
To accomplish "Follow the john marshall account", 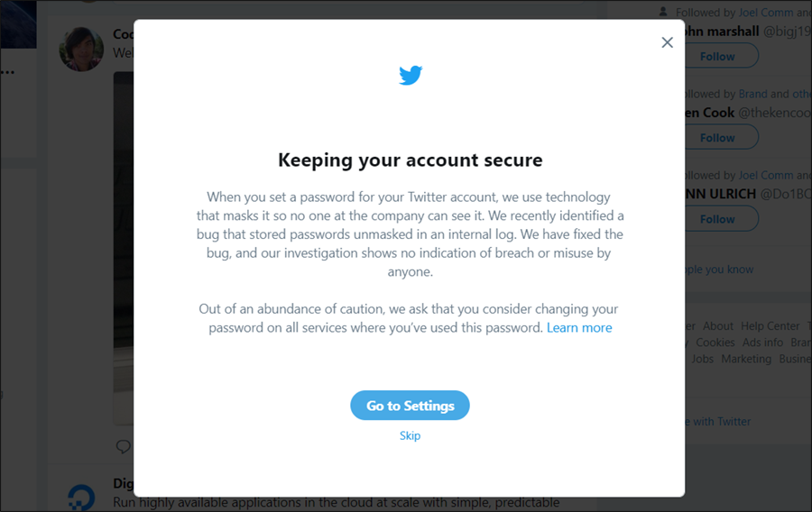I will (717, 56).
